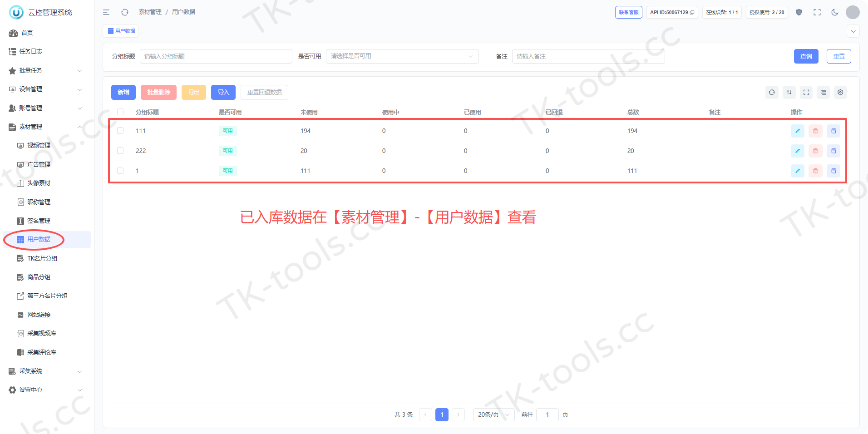Edit the row with group title 111
The image size is (868, 434).
[x=798, y=131]
